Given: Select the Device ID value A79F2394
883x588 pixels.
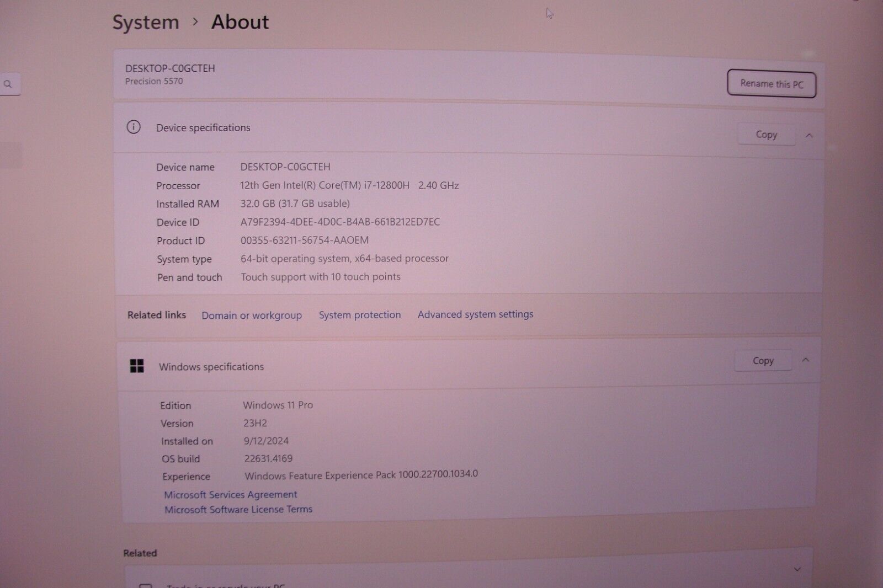Looking at the screenshot, I should pyautogui.click(x=340, y=222).
